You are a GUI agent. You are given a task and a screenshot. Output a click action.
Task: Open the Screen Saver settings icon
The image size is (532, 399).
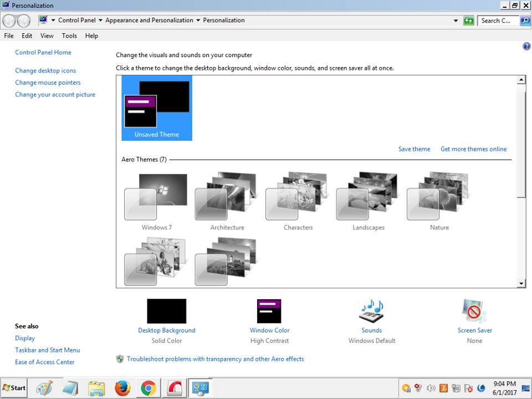click(x=474, y=311)
